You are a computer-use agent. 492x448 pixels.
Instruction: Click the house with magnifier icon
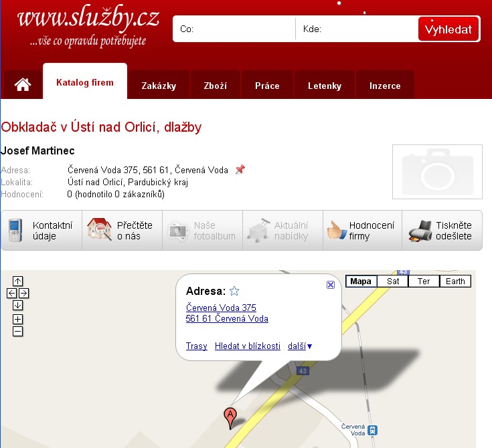tap(100, 229)
